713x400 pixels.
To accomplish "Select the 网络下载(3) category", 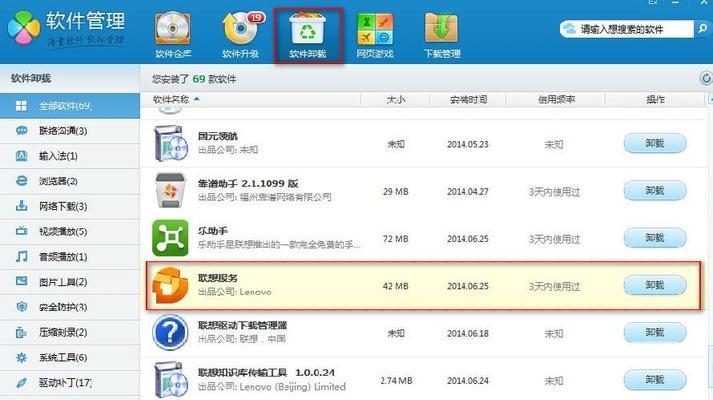I will (70, 206).
